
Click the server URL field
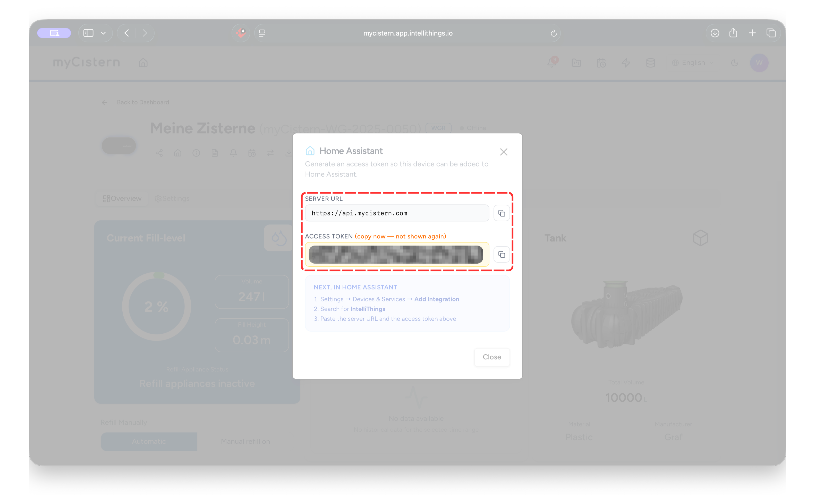[397, 213]
